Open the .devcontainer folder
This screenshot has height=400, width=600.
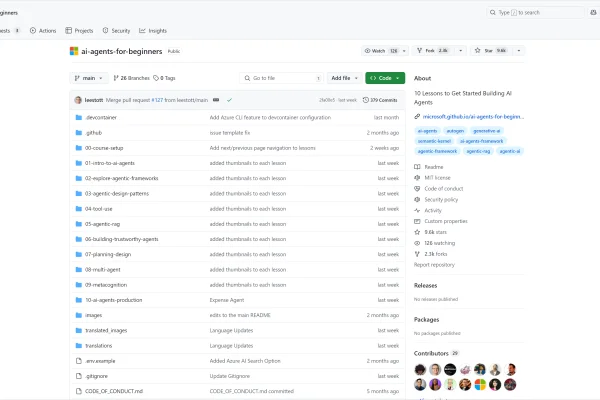101,118
